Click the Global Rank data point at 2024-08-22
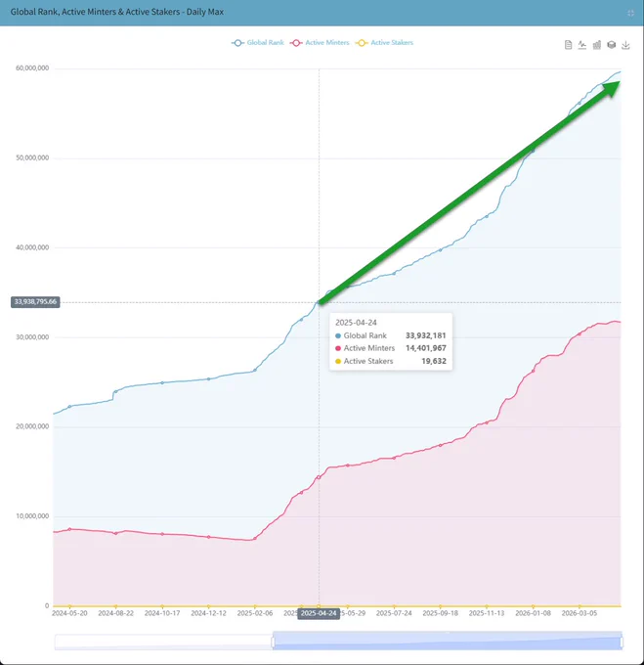This screenshot has width=644, height=665. pos(115,391)
